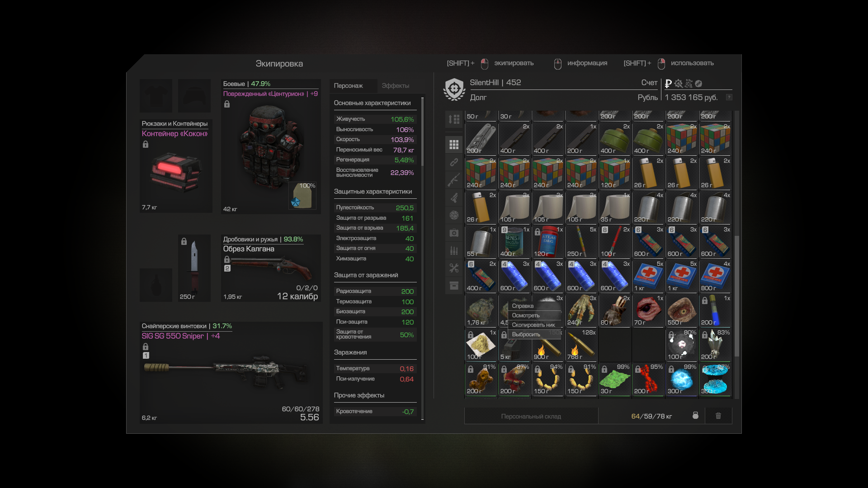Click the wrench tools filter icon
The width and height of the screenshot is (868, 488).
(x=454, y=268)
